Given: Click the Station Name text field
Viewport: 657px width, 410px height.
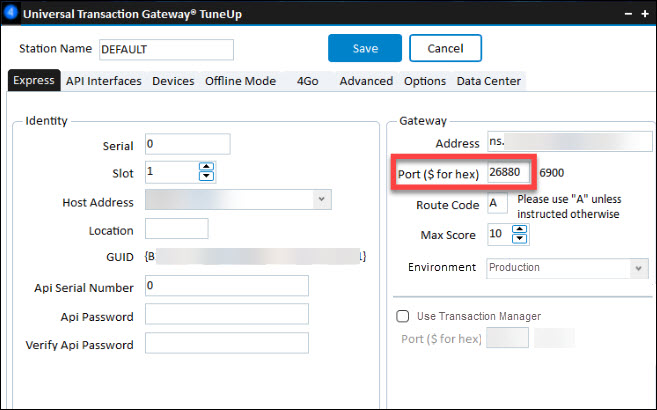Looking at the screenshot, I should pyautogui.click(x=165, y=49).
